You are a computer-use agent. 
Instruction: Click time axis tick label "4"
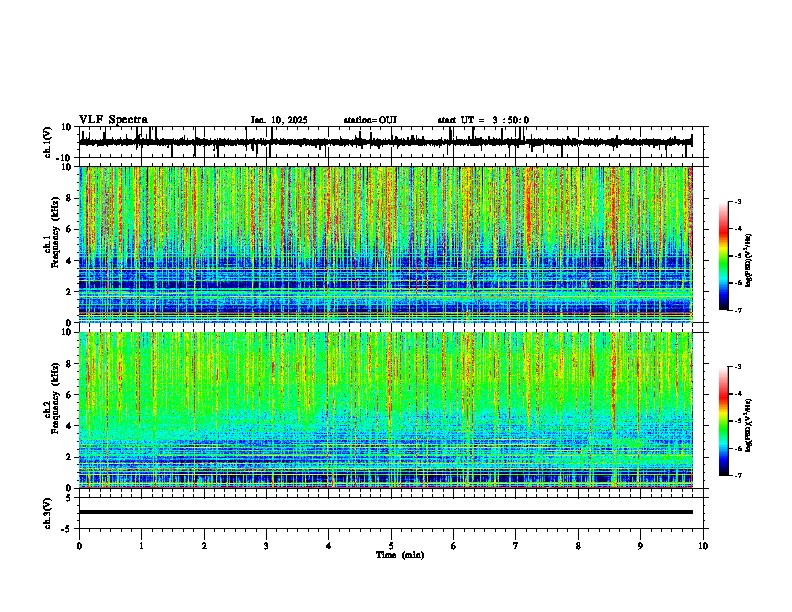(x=328, y=546)
